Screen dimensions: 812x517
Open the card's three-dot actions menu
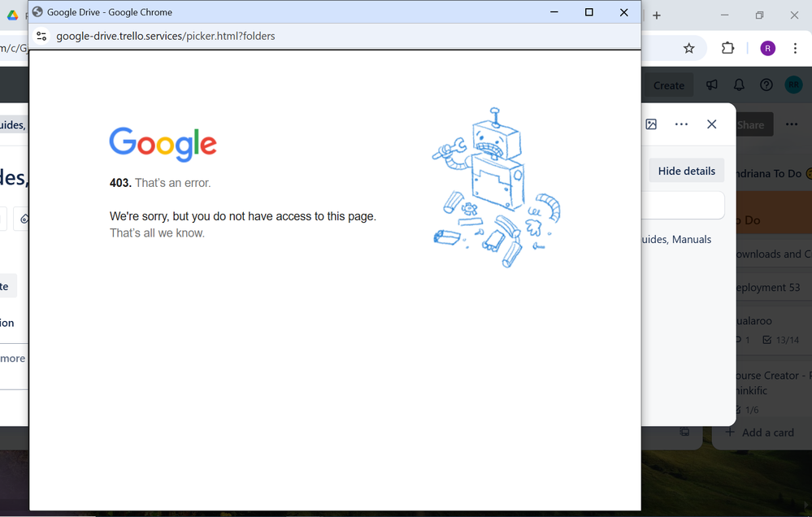[681, 124]
